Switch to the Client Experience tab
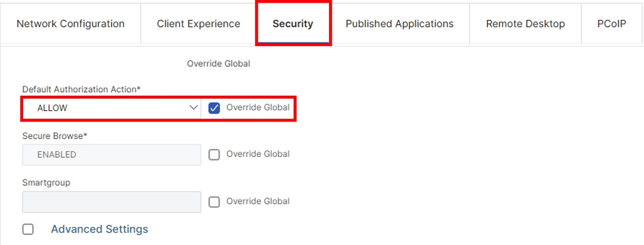 click(199, 24)
